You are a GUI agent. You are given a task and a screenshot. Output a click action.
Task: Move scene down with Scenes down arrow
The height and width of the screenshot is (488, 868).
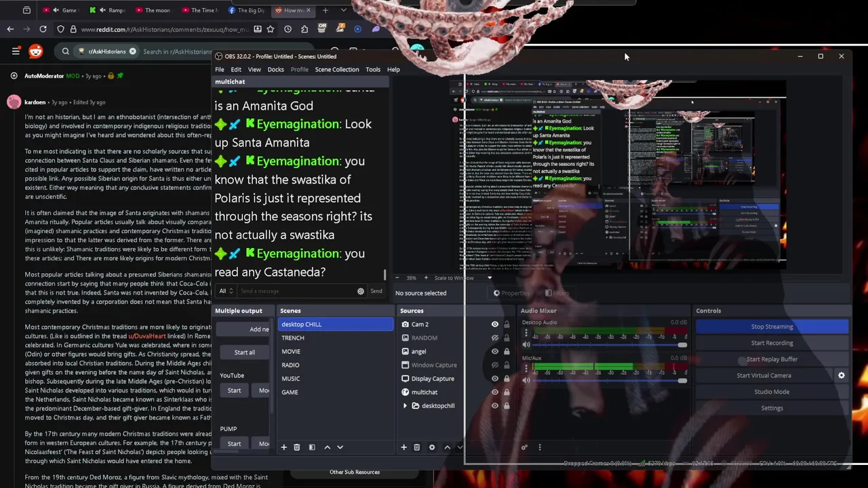(x=340, y=447)
